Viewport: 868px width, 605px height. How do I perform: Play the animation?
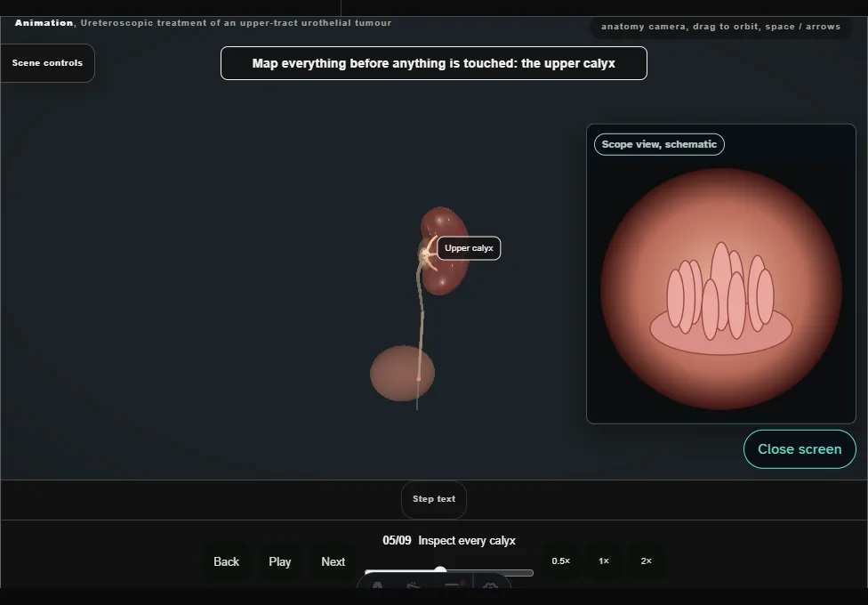click(280, 561)
